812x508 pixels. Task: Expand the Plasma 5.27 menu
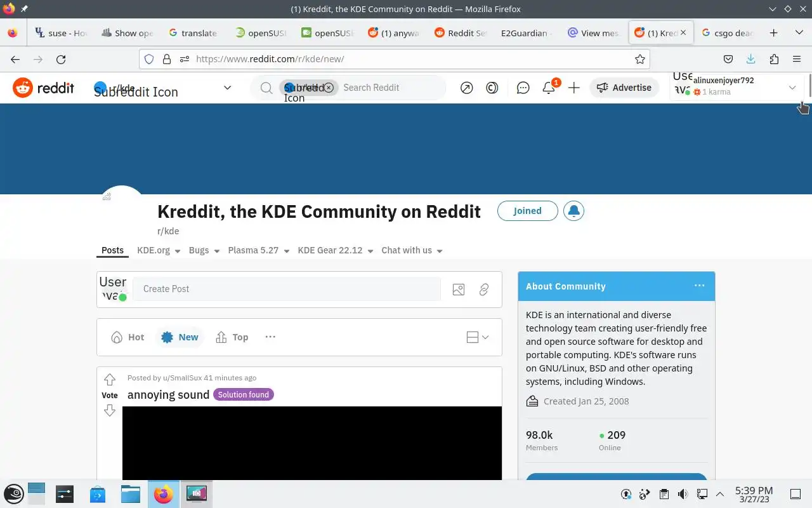(x=259, y=250)
